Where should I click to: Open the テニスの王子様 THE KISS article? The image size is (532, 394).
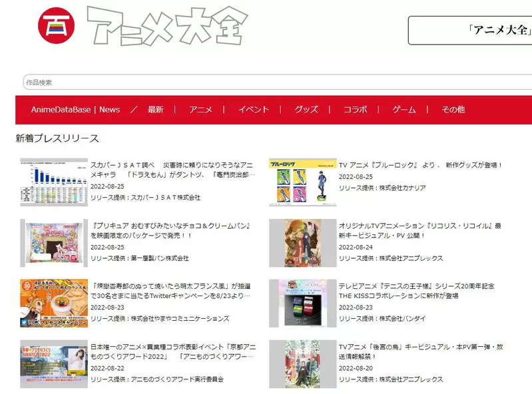(x=416, y=291)
